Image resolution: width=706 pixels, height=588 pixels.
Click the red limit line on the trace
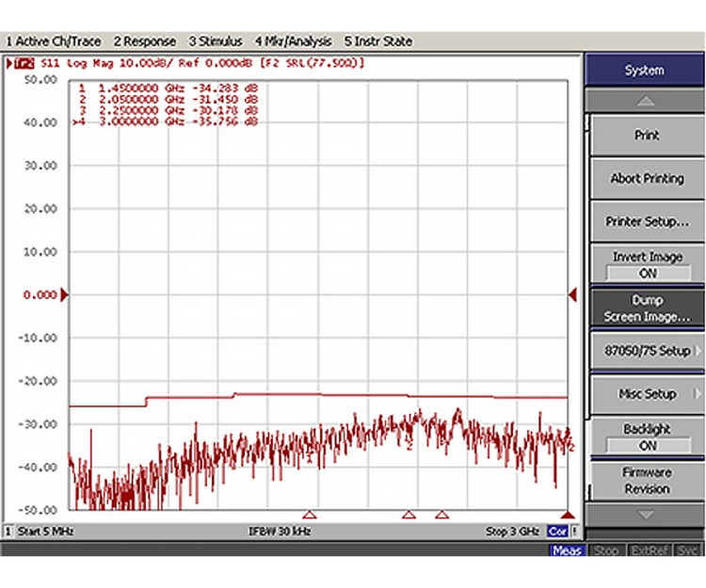pyautogui.click(x=377, y=396)
